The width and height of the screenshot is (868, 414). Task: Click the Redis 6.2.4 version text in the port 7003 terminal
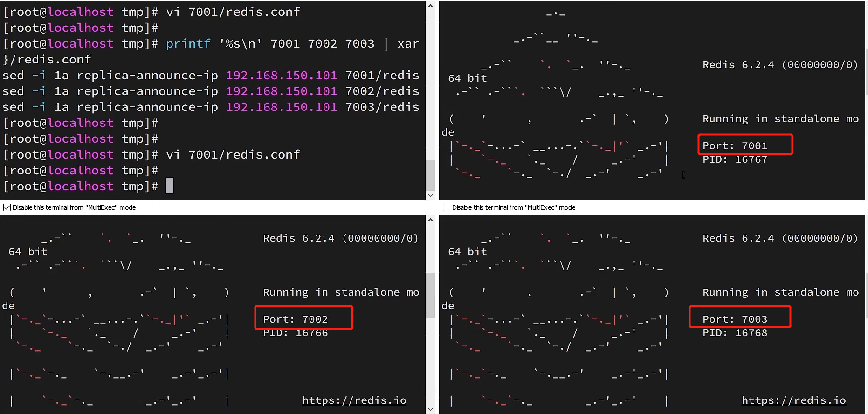[x=780, y=238]
